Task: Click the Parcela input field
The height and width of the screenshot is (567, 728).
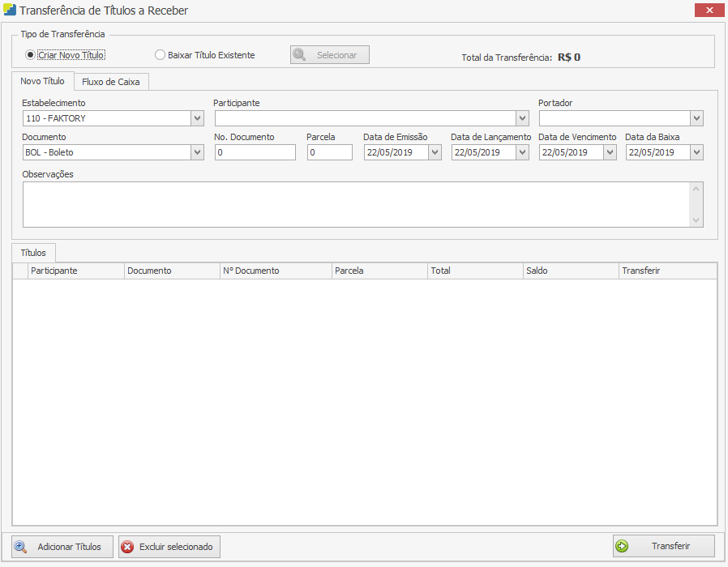Action: point(329,152)
